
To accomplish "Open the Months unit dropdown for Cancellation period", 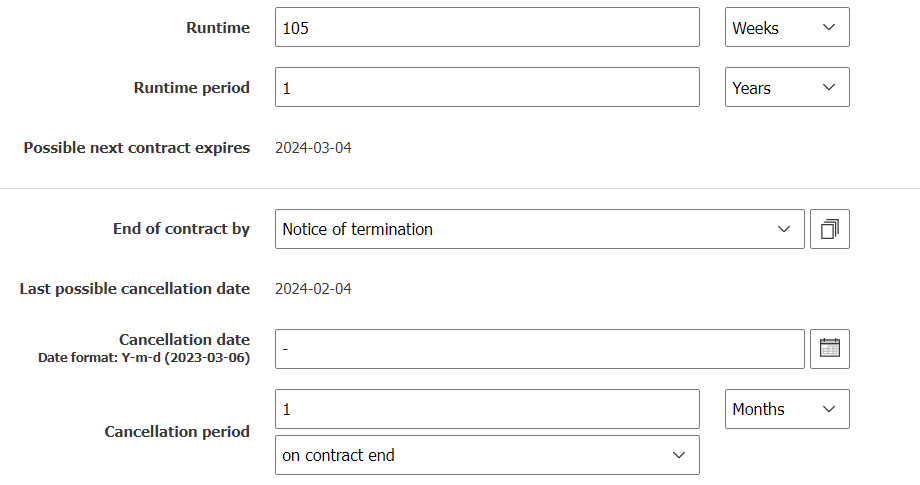I will pyautogui.click(x=786, y=409).
